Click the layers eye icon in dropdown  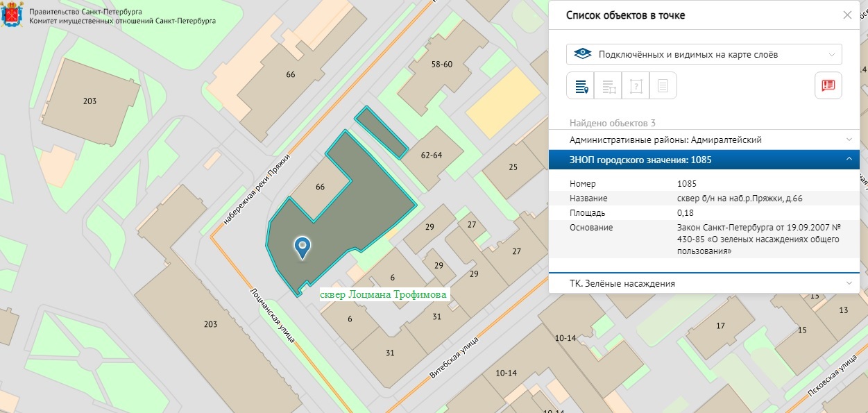pos(584,54)
